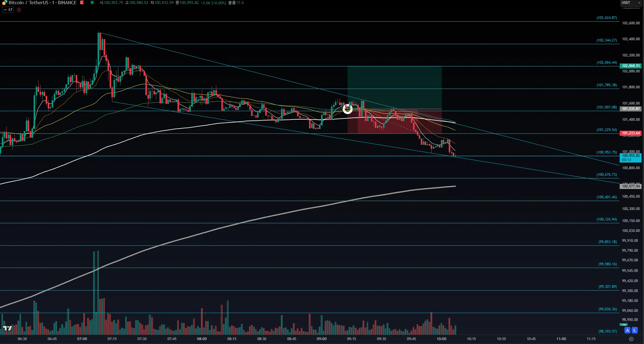Click the 102,600.00 price scale value

631,23
